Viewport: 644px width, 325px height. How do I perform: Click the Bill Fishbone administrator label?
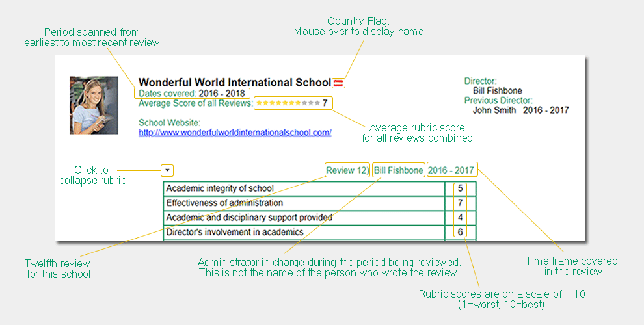[399, 170]
